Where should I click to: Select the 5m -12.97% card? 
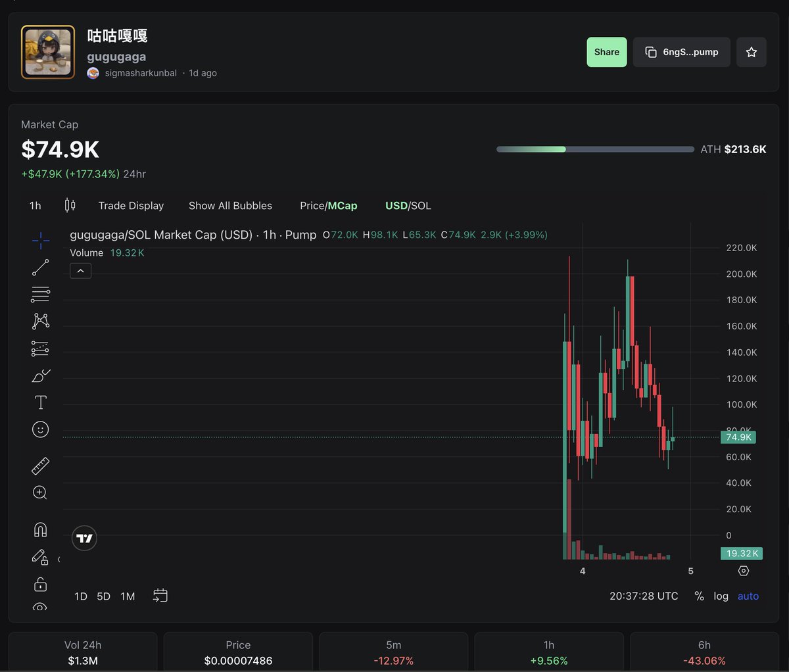pos(393,653)
